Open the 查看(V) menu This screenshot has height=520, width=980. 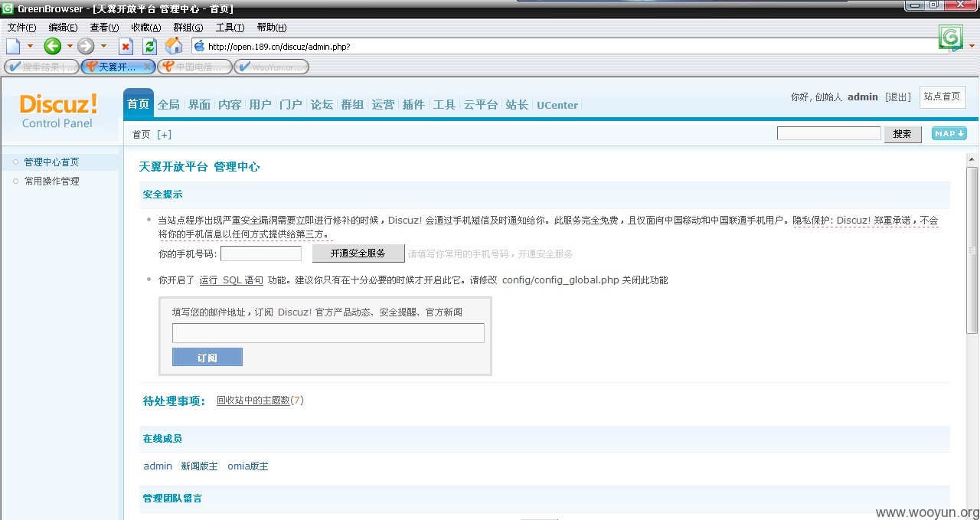point(105,28)
